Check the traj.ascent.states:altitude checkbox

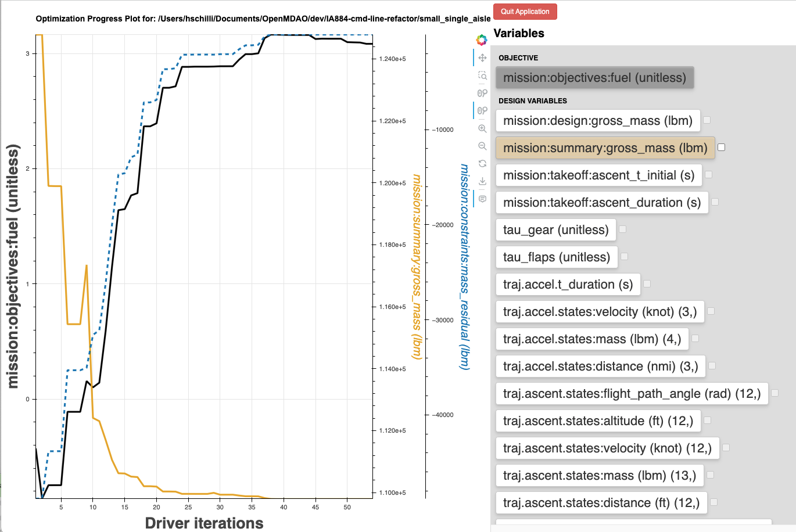point(708,420)
